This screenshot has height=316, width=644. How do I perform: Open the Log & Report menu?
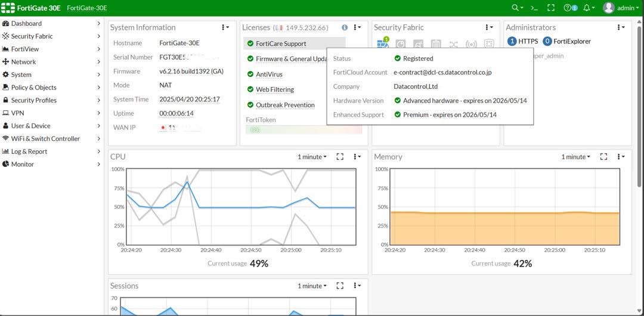(51, 151)
